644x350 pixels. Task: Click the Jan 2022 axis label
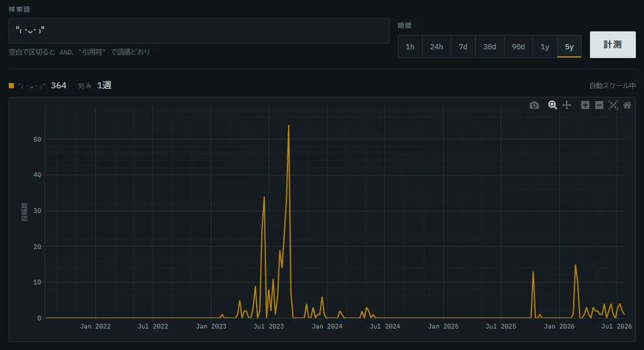(95, 326)
